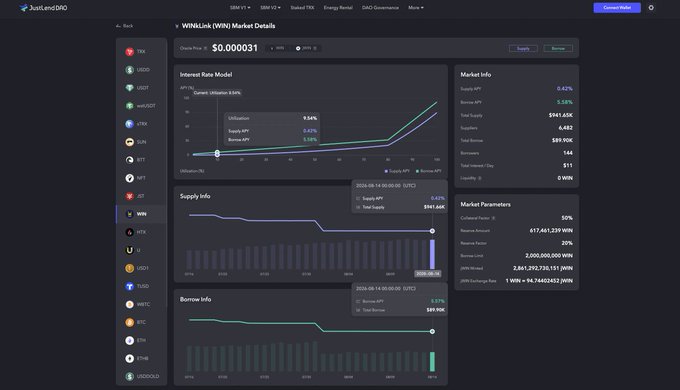Image resolution: width=680 pixels, height=390 pixels.
Task: Select the ETHB token icon
Action: click(x=129, y=358)
